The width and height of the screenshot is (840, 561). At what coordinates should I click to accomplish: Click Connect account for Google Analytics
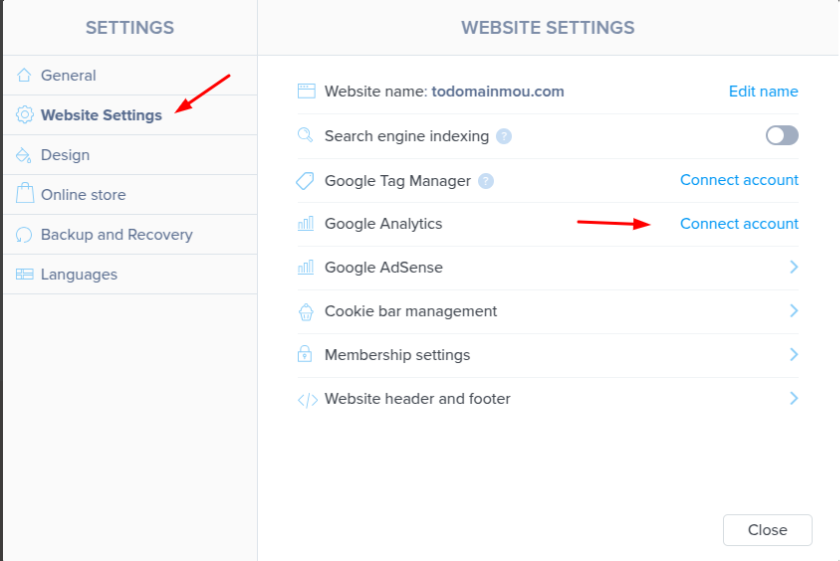coord(739,223)
